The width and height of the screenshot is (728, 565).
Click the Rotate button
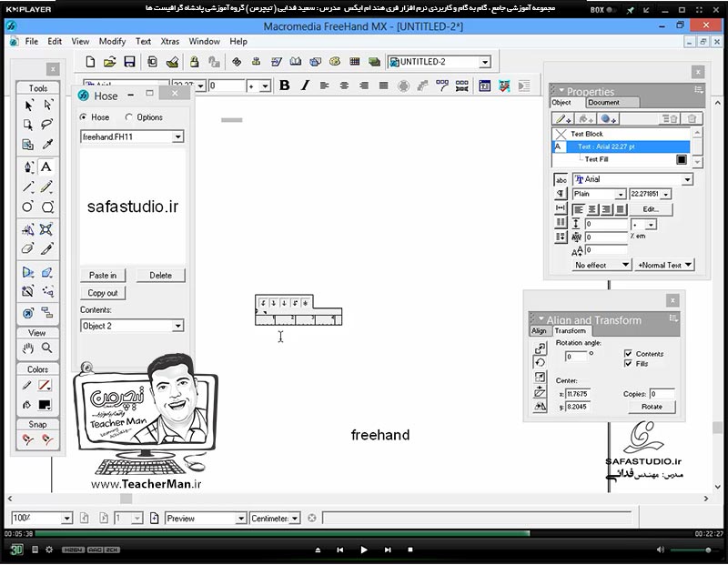point(652,407)
